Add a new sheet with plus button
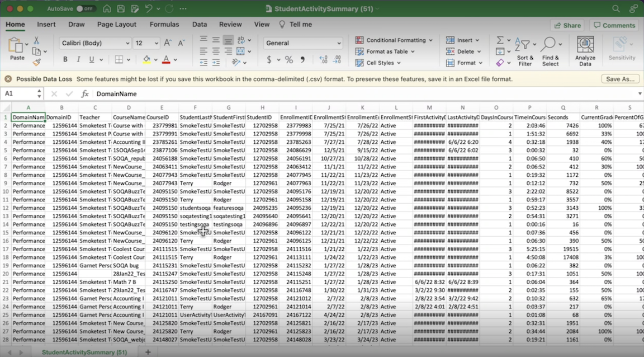The image size is (644, 357). pos(148,352)
